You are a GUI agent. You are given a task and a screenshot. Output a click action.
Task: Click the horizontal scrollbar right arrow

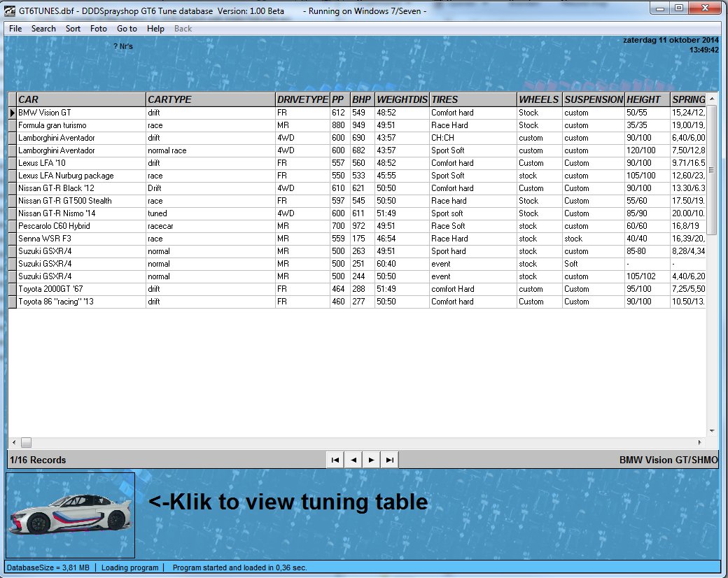click(x=700, y=443)
